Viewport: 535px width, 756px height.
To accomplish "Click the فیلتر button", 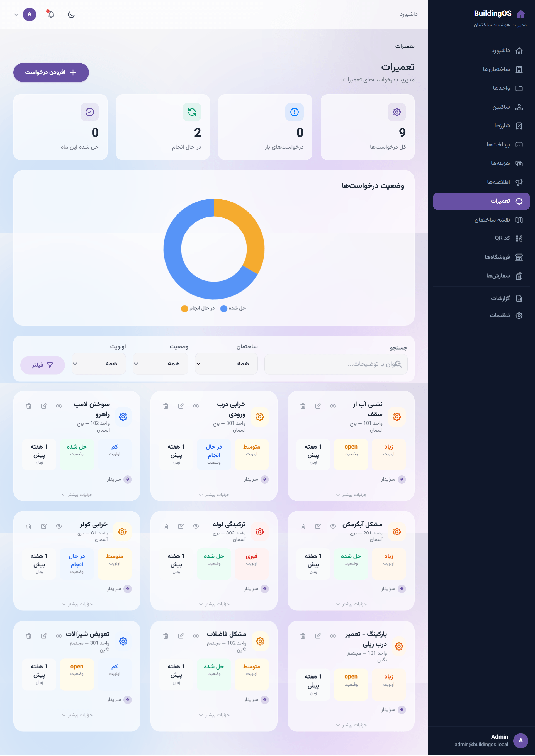I will pos(43,365).
